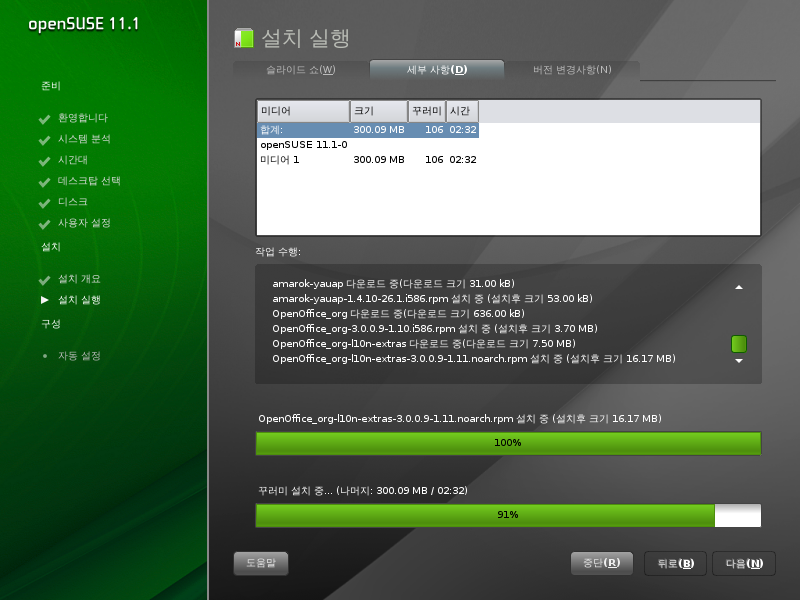The height and width of the screenshot is (600, 800).
Task: Select the 시간대 step in the sidebar
Action: [x=72, y=160]
